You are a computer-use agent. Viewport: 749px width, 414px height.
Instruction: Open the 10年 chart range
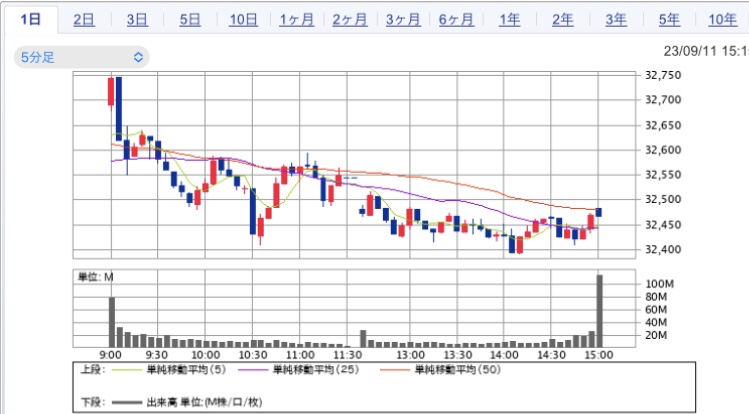point(722,20)
